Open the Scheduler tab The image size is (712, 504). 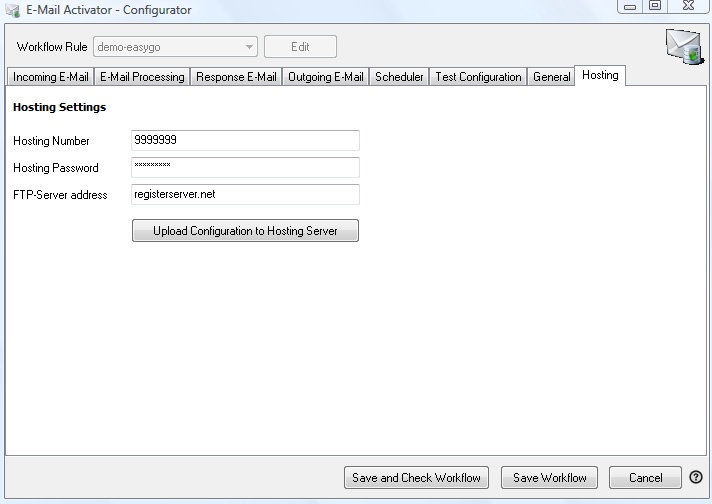coord(399,77)
